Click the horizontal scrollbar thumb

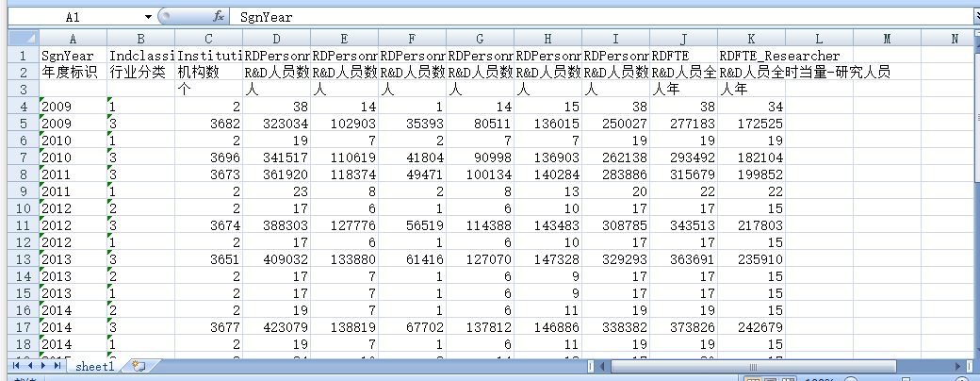tap(753, 366)
